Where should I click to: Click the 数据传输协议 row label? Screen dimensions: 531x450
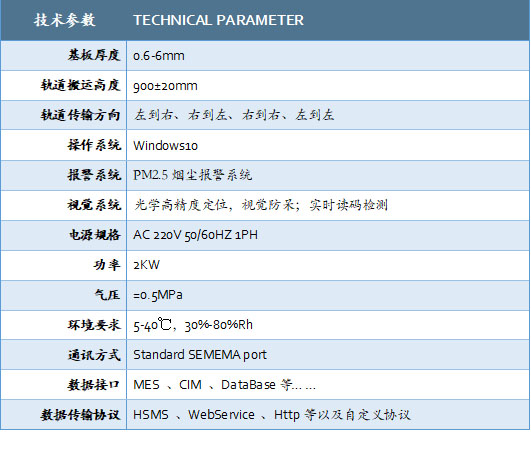[x=80, y=415]
